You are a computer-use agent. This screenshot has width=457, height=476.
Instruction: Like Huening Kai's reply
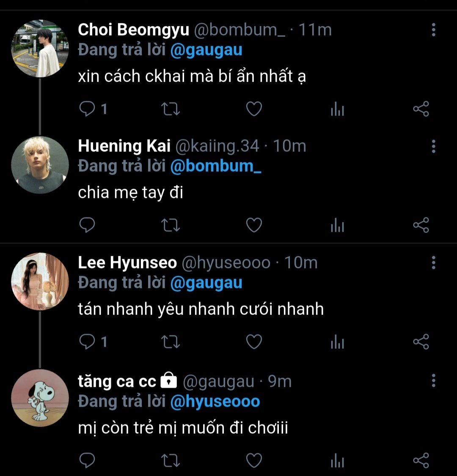(254, 225)
